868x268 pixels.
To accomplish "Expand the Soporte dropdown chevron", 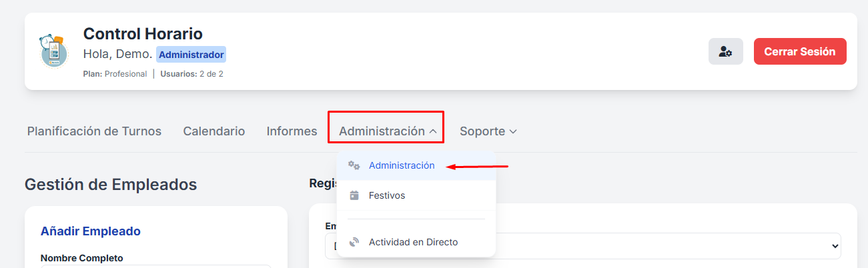I will coord(513,132).
